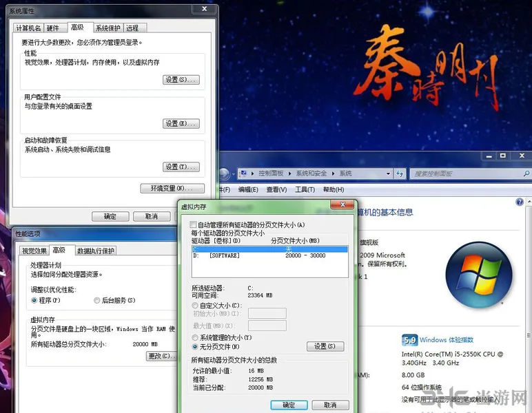Image resolution: width=532 pixels, height=413 pixels.
Task: Expand arrow after 系统和安全 breadcrumb
Action: click(x=333, y=173)
